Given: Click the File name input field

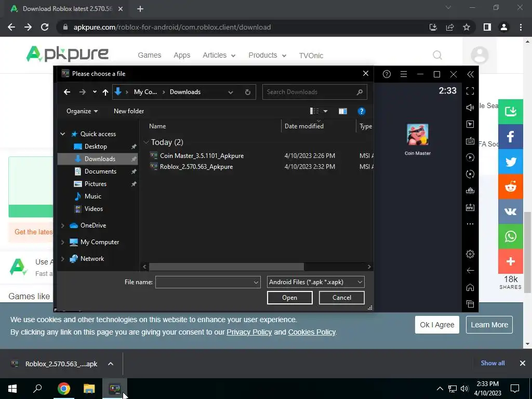Looking at the screenshot, I should [x=204, y=282].
